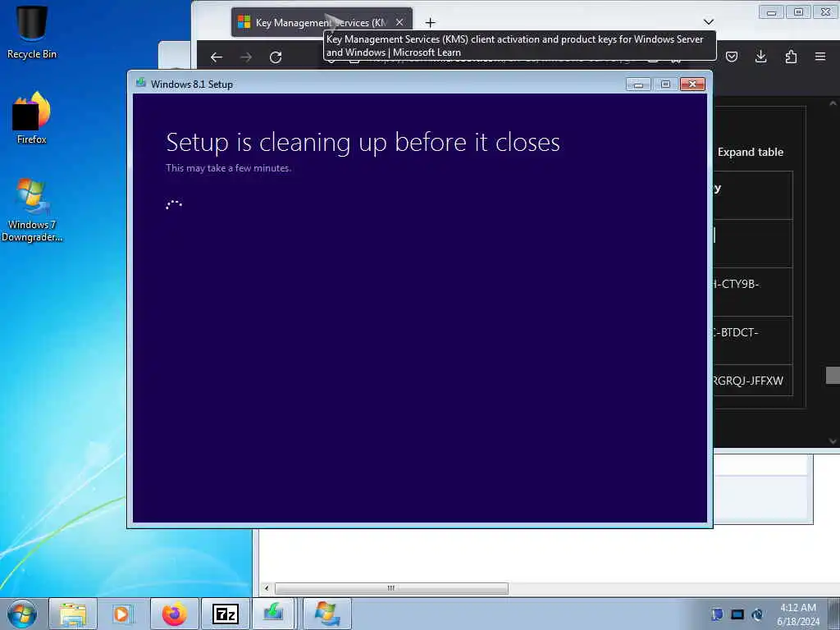
Task: Click the Expand table button in Firefox
Action: [x=751, y=152]
